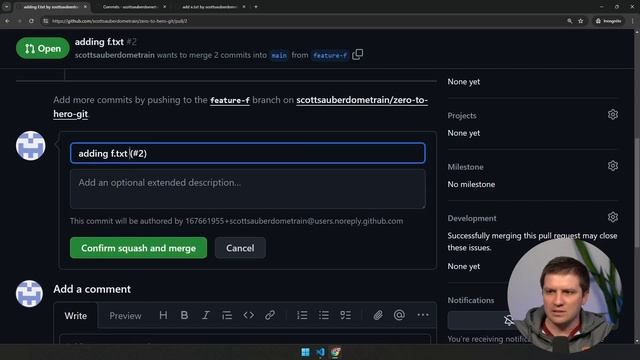Insert a bulleted list

point(324,315)
